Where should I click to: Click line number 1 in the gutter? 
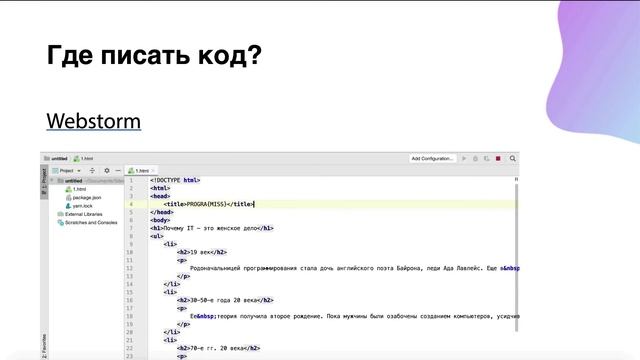[x=131, y=180]
